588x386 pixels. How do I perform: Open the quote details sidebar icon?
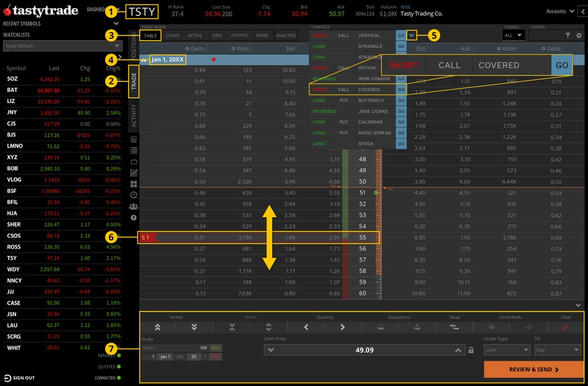click(133, 139)
